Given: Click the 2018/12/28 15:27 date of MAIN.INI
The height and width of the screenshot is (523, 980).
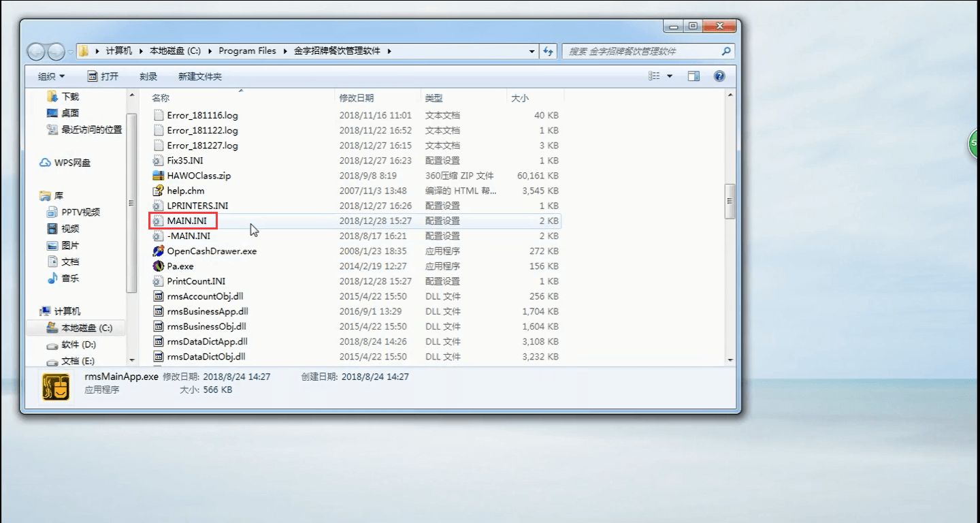Looking at the screenshot, I should 376,221.
